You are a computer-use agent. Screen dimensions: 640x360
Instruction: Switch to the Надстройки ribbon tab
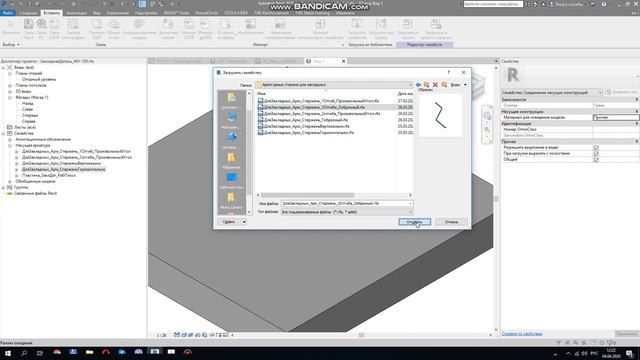146,13
